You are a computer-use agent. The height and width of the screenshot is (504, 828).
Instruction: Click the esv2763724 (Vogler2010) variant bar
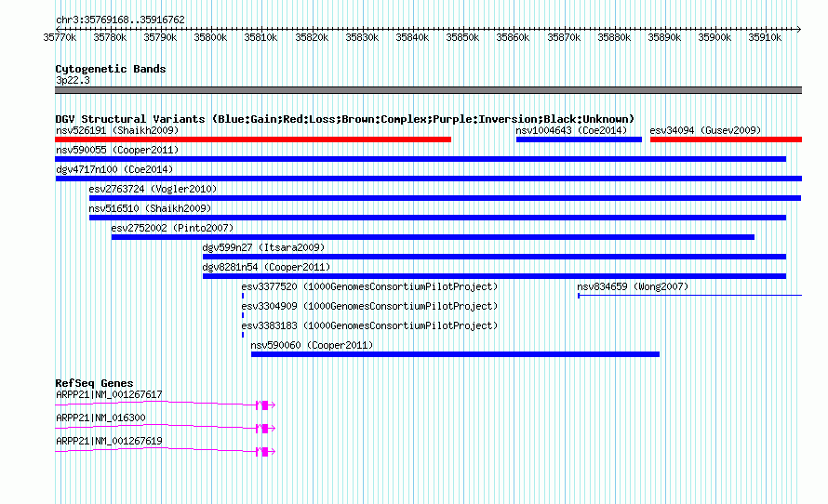(x=445, y=198)
